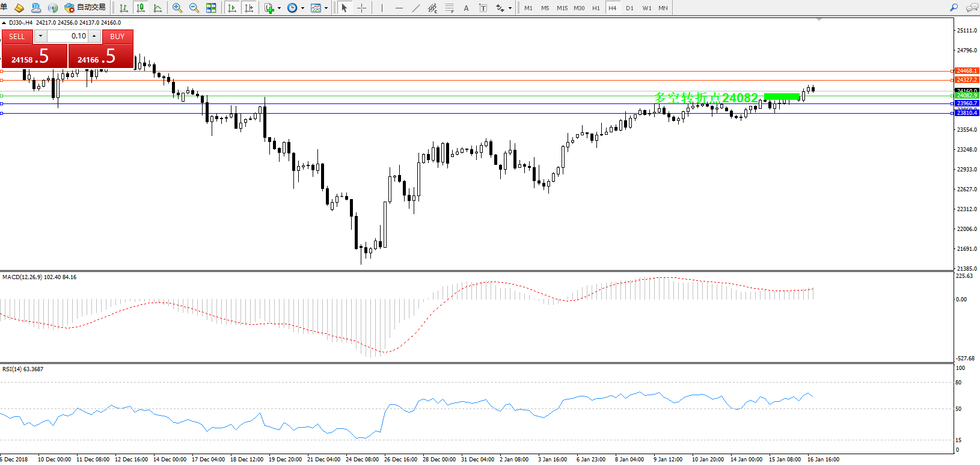
Task: Click the zoom out magnifier icon
Action: tap(194, 8)
